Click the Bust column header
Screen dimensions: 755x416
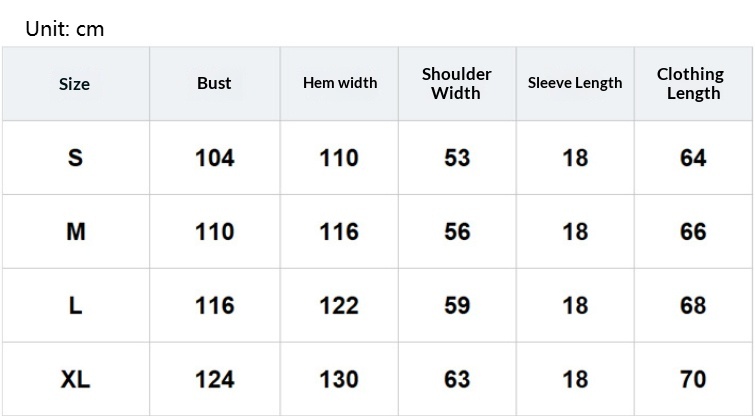point(214,83)
